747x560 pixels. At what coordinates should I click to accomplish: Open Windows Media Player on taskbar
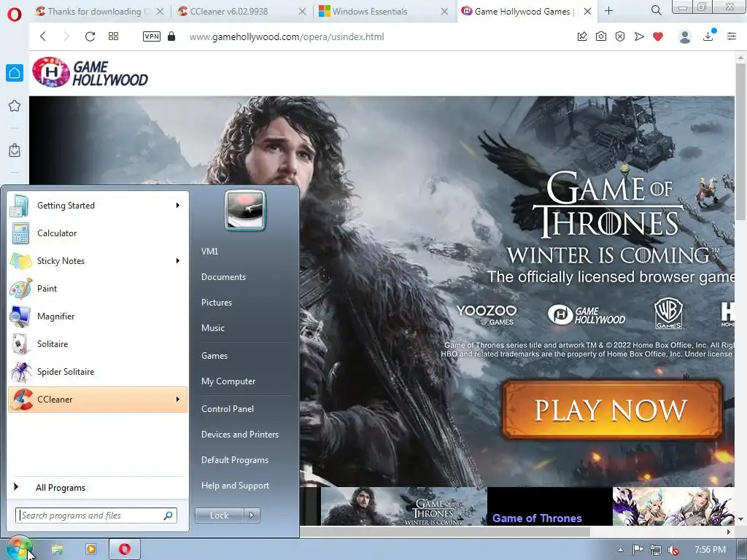coord(90,550)
